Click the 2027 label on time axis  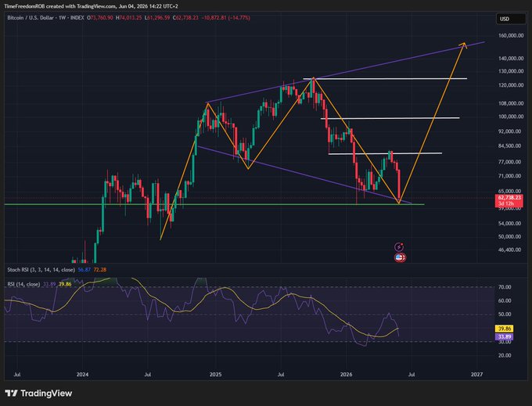476,375
